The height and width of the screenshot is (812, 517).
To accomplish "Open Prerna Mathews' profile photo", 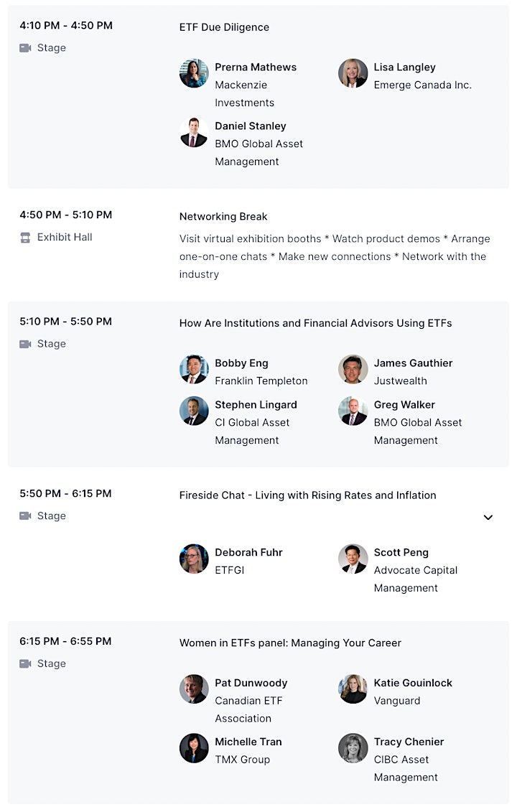I will pos(194,73).
